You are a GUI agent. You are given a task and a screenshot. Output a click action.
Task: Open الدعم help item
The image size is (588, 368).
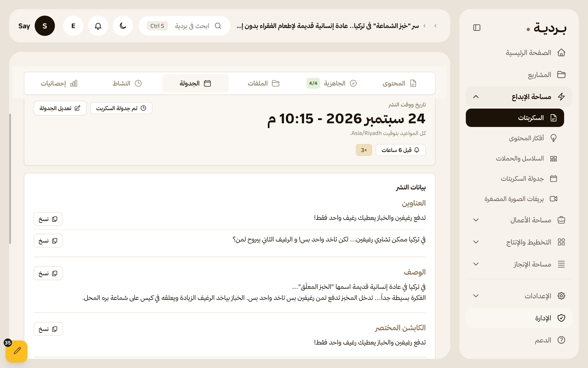click(x=519, y=340)
